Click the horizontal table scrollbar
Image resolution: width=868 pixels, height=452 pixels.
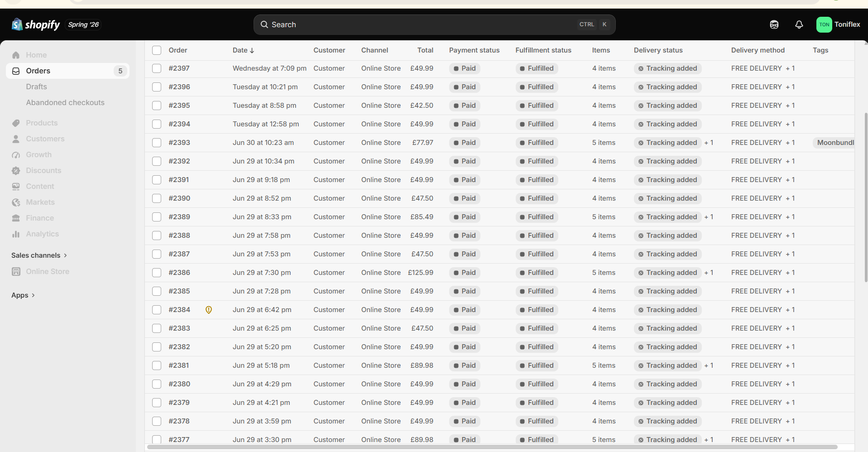point(492,447)
